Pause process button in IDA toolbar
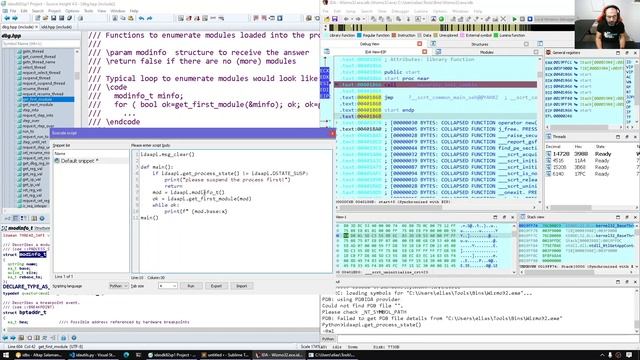Screen dimensions: 640x360 [522, 19]
